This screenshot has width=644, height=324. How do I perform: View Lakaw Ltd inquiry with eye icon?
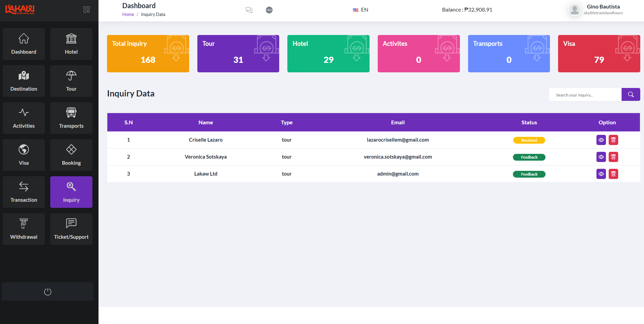(x=601, y=174)
